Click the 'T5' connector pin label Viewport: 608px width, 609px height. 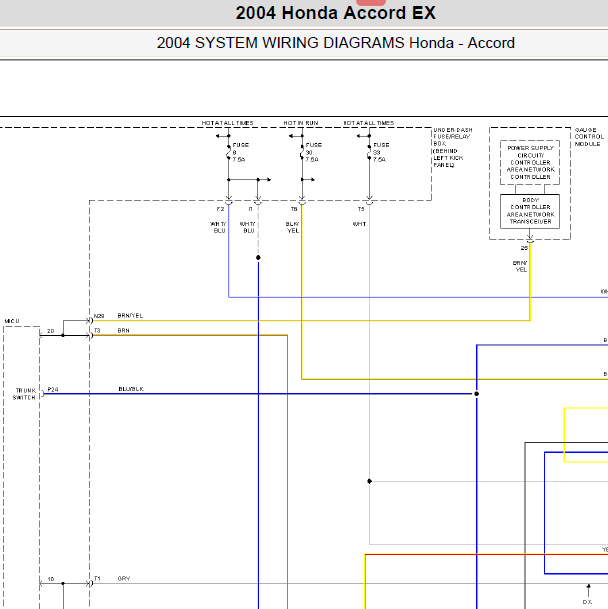coord(361,209)
